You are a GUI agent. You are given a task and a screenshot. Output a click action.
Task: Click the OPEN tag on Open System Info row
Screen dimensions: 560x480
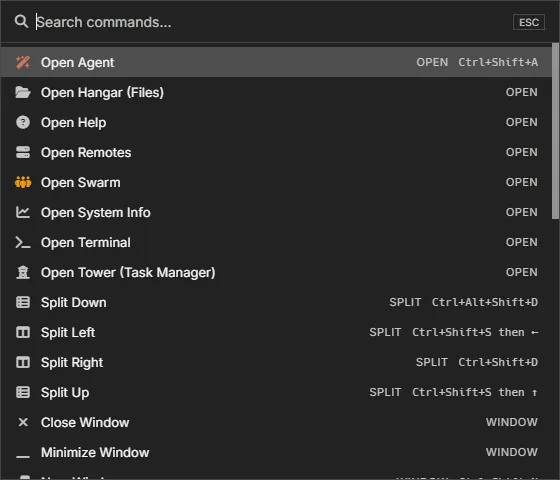pyautogui.click(x=521, y=212)
